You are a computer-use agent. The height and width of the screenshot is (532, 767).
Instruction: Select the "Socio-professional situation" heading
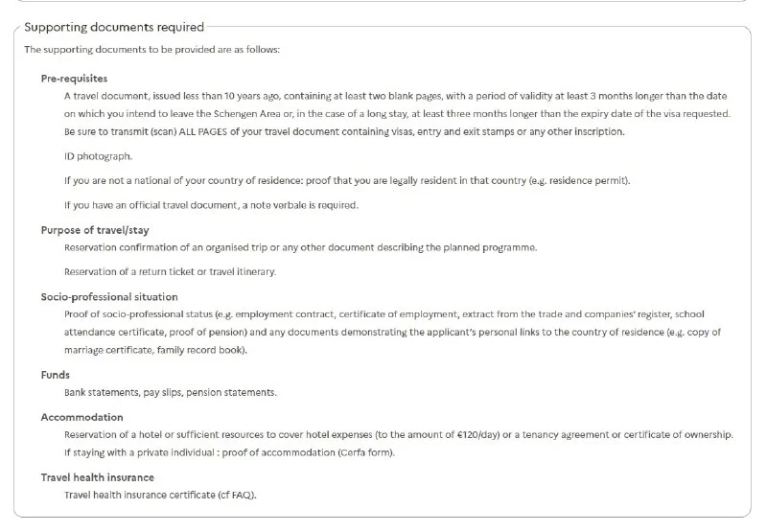[109, 297]
